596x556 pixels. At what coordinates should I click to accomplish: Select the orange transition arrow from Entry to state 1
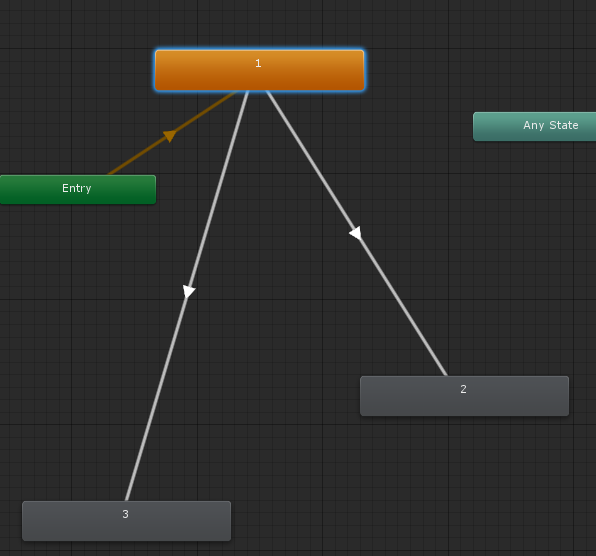coord(170,136)
